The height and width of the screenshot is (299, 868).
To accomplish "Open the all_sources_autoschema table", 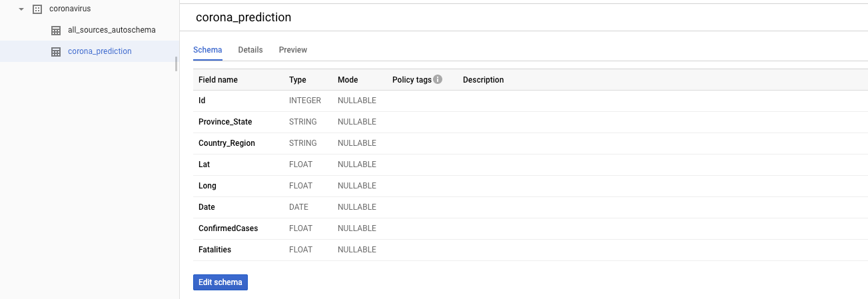I will (x=112, y=31).
